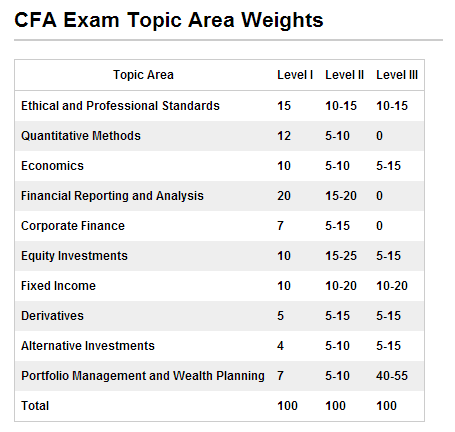Click the Financial Reporting and Analysis label

(112, 196)
